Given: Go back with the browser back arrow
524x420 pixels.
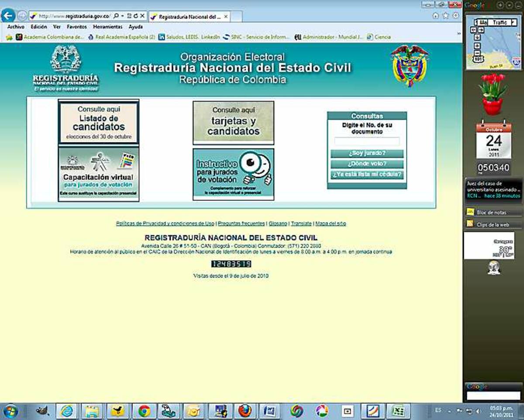Looking at the screenshot, I should [8, 16].
